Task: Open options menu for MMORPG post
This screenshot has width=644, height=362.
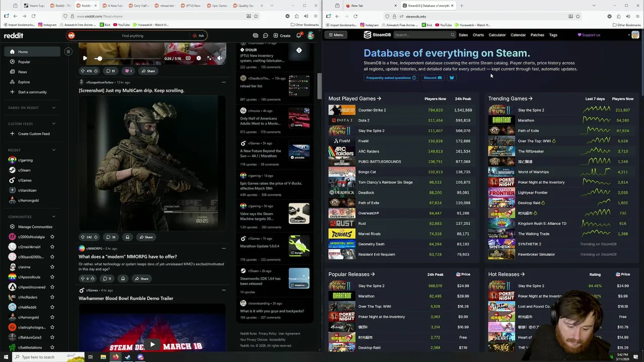Action: coord(223,248)
